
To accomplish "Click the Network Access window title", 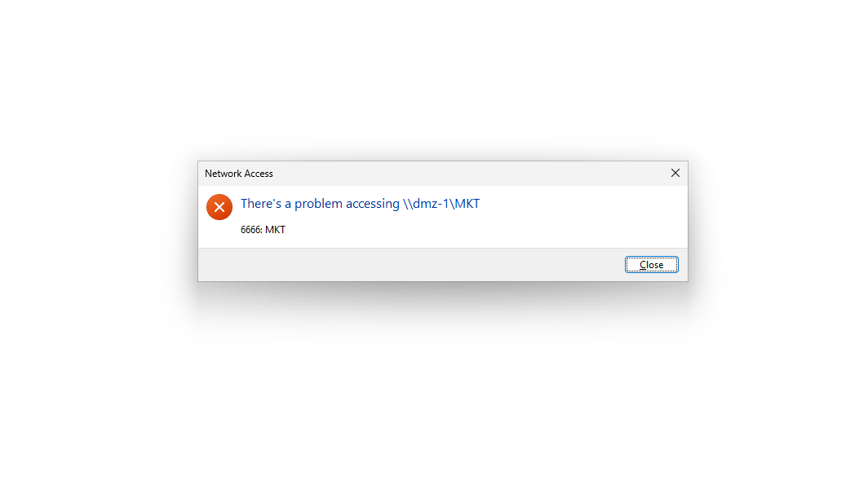I will [238, 174].
